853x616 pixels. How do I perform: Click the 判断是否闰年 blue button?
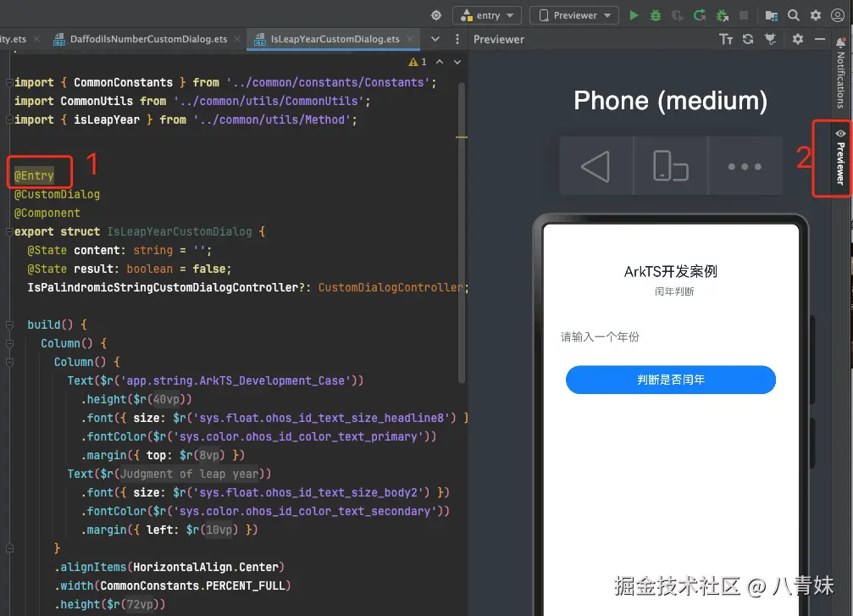[671, 380]
